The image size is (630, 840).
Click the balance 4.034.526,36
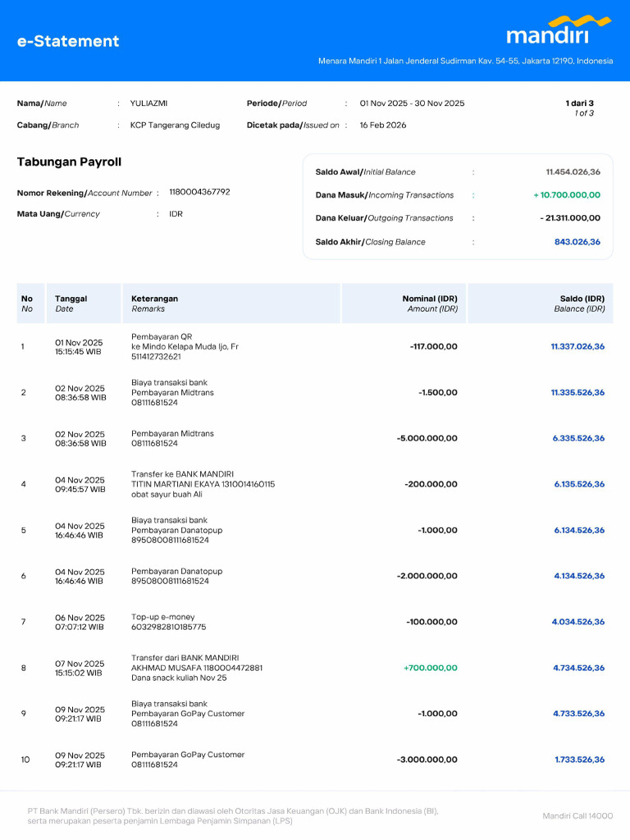coord(578,622)
